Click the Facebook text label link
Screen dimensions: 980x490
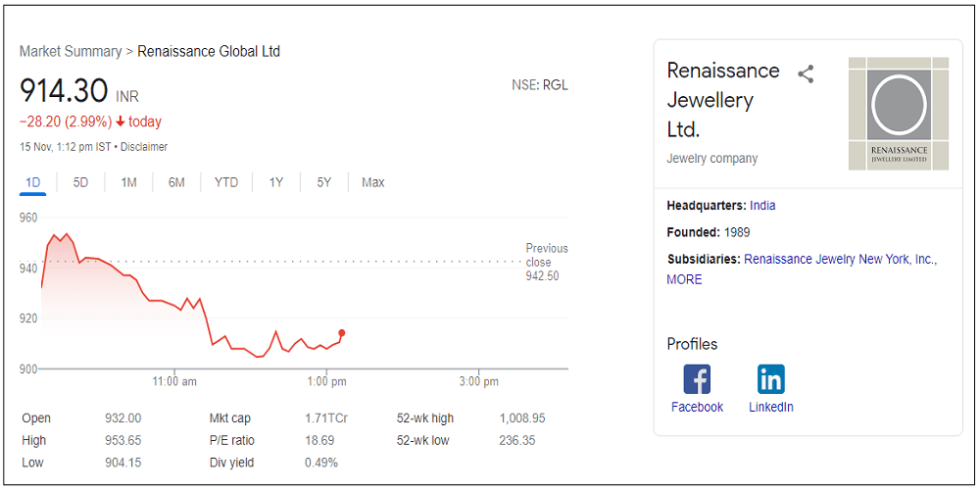click(x=697, y=407)
